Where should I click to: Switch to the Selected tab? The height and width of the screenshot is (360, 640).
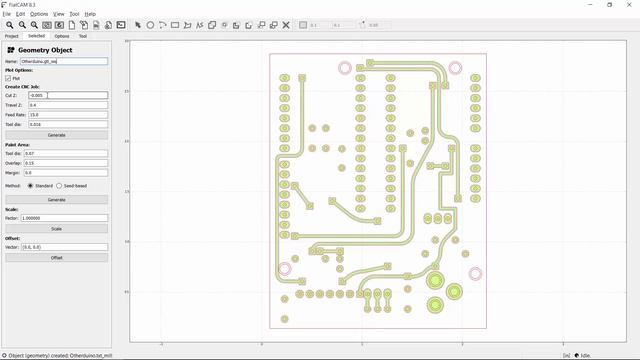point(36,36)
